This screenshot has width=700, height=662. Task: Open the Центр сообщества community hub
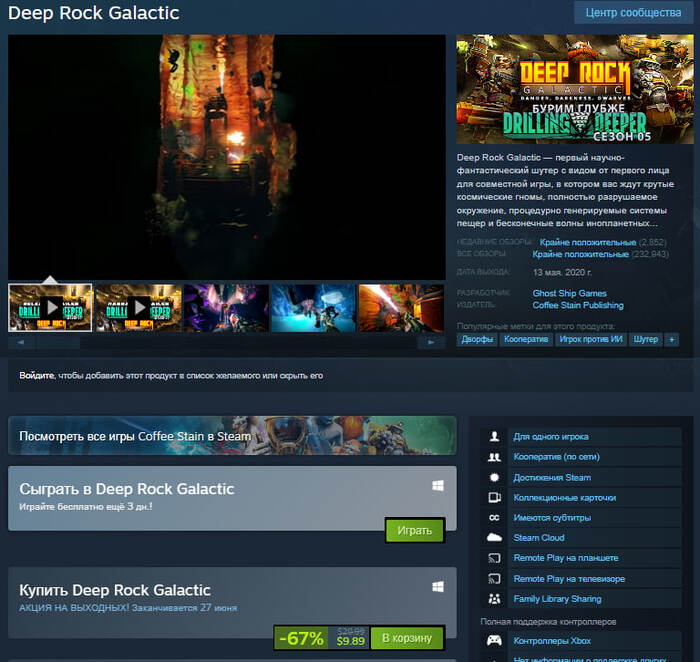point(633,12)
